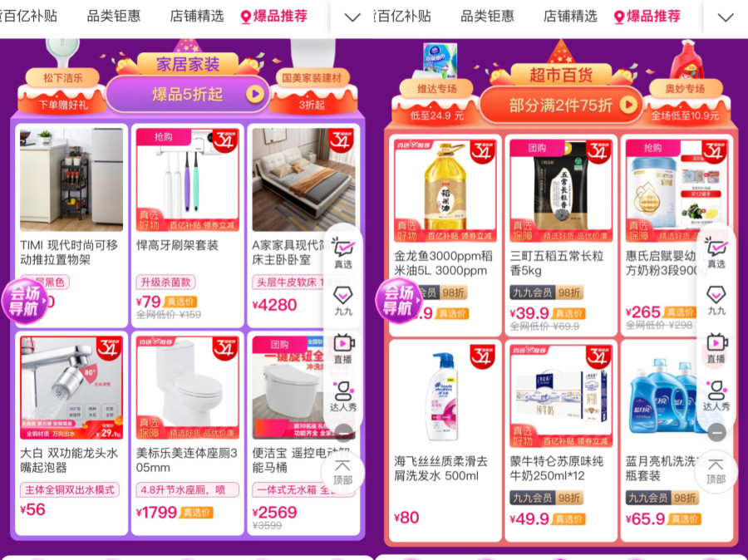Switch to left 品类钜惠 tab
The height and width of the screenshot is (560, 748).
pyautogui.click(x=114, y=17)
